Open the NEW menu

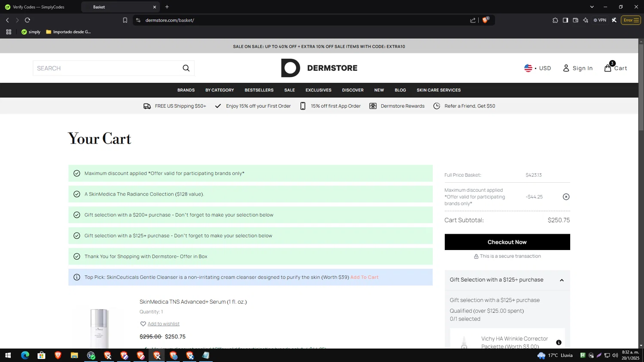(x=379, y=90)
